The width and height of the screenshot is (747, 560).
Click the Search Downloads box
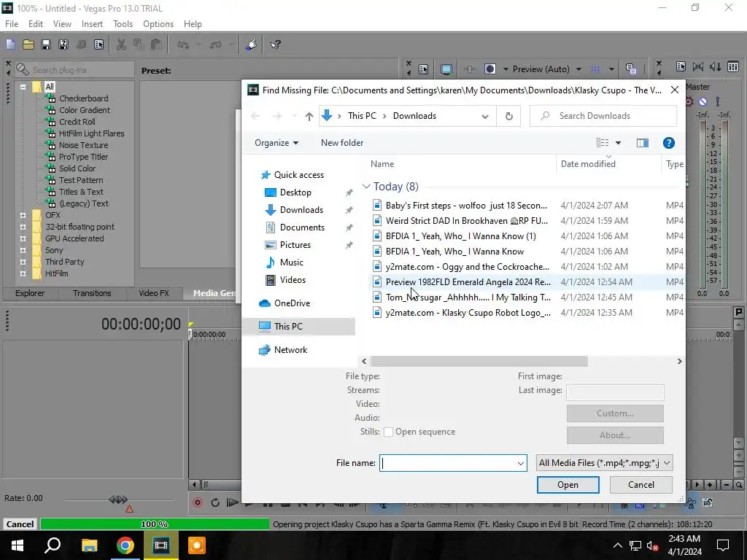tap(603, 116)
